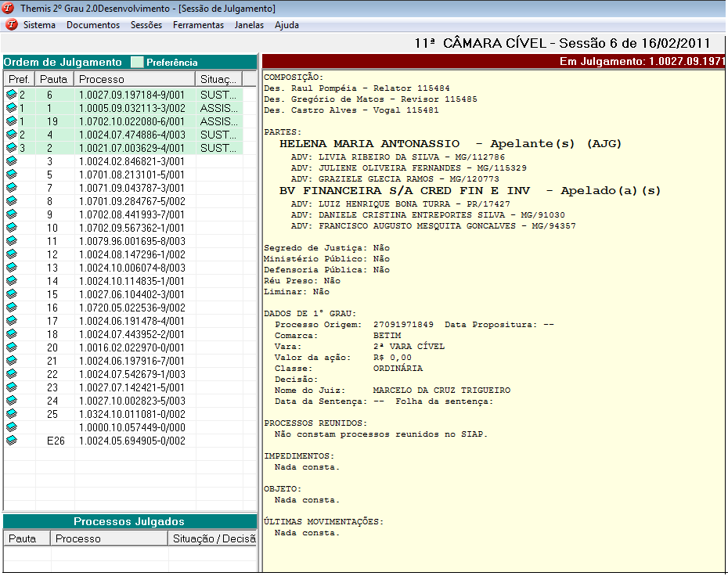
Task: Click book icon for process 1.0079.96.001695-8/003
Action: (x=12, y=241)
